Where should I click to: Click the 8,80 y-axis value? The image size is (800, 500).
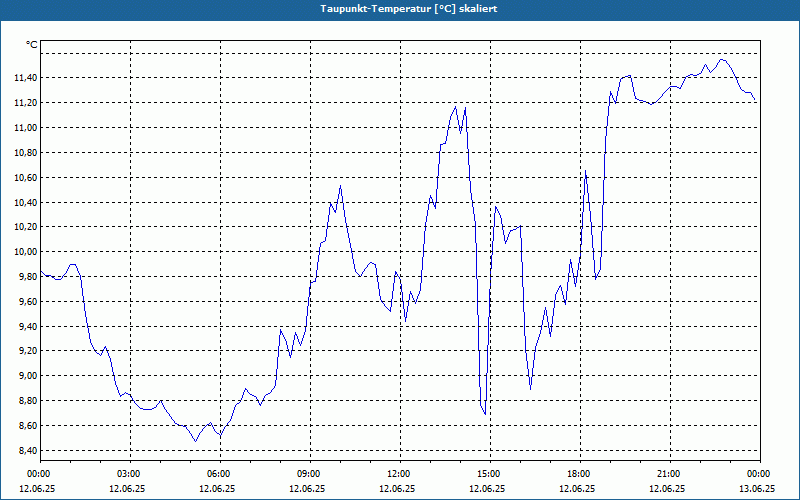28,401
